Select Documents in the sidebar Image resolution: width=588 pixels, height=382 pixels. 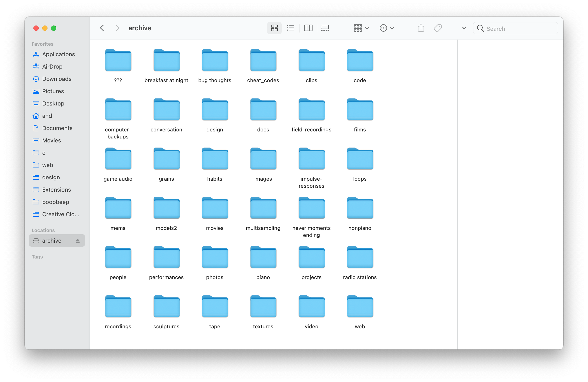tap(57, 128)
